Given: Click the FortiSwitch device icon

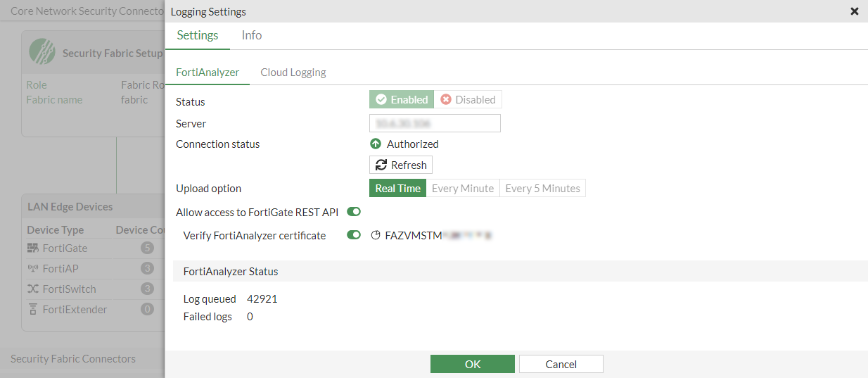Looking at the screenshot, I should point(33,289).
